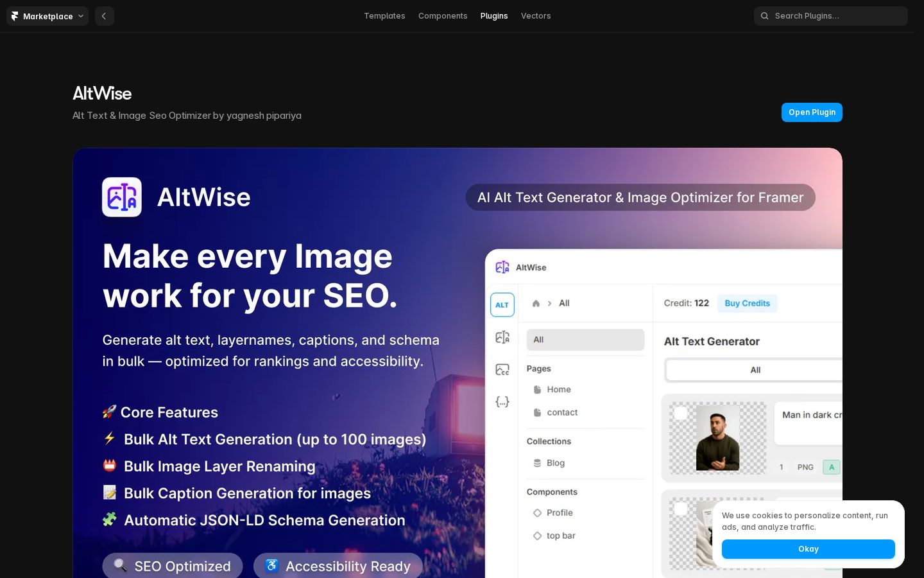Image resolution: width=924 pixels, height=578 pixels.
Task: Click the home icon in the breadcrumb
Action: [x=536, y=303]
